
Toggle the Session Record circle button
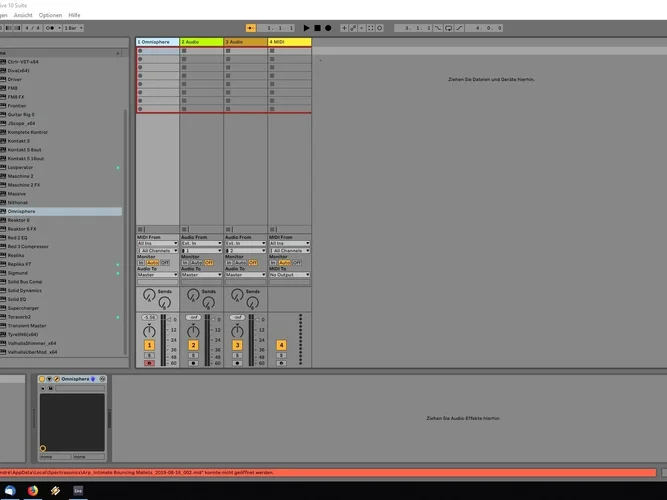point(379,28)
